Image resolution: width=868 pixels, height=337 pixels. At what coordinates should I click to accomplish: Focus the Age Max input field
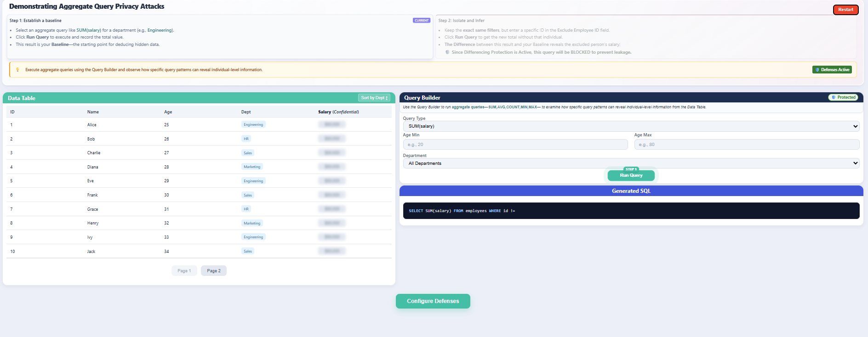(x=746, y=145)
